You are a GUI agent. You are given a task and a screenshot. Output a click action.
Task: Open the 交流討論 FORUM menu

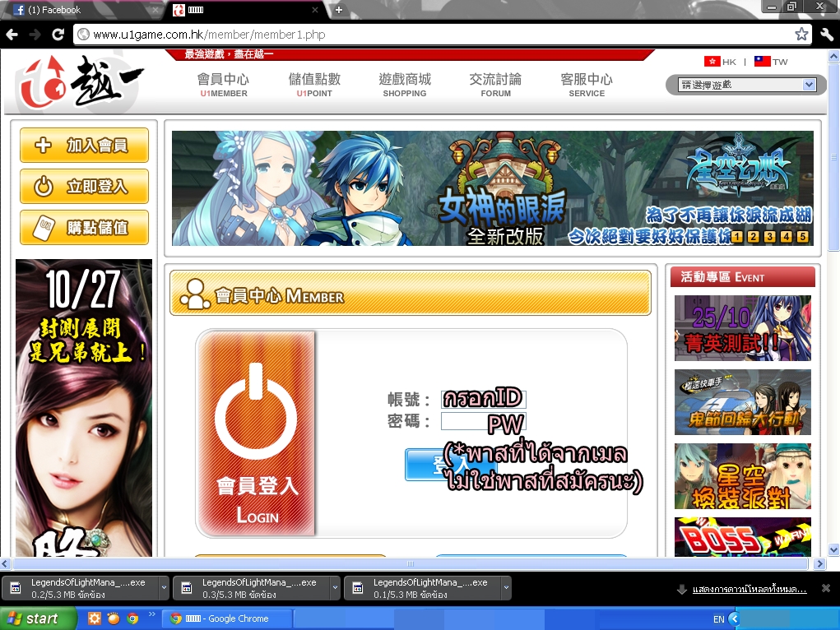(x=495, y=86)
